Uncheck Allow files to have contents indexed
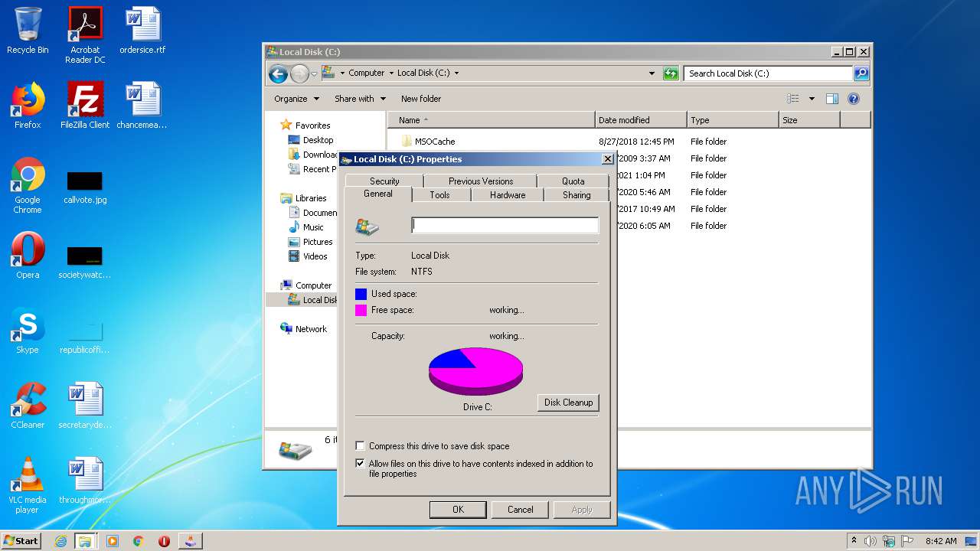Viewport: 980px width, 551px height. 360,464
